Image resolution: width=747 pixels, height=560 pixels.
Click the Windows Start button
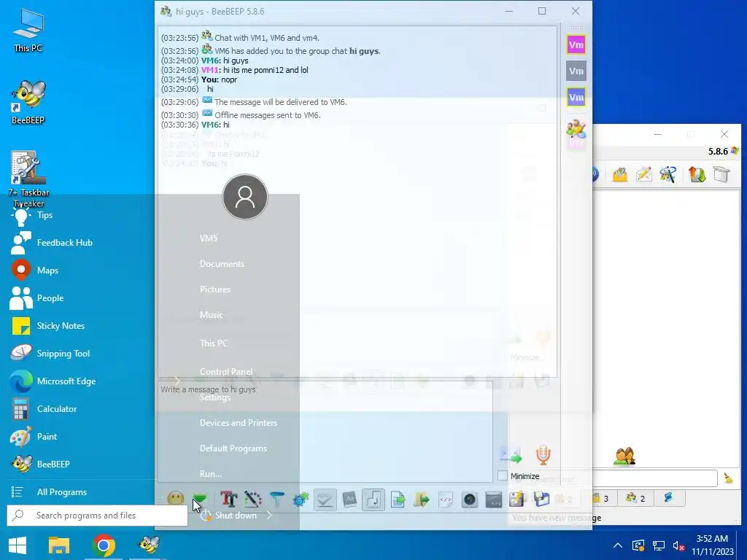pos(18,545)
